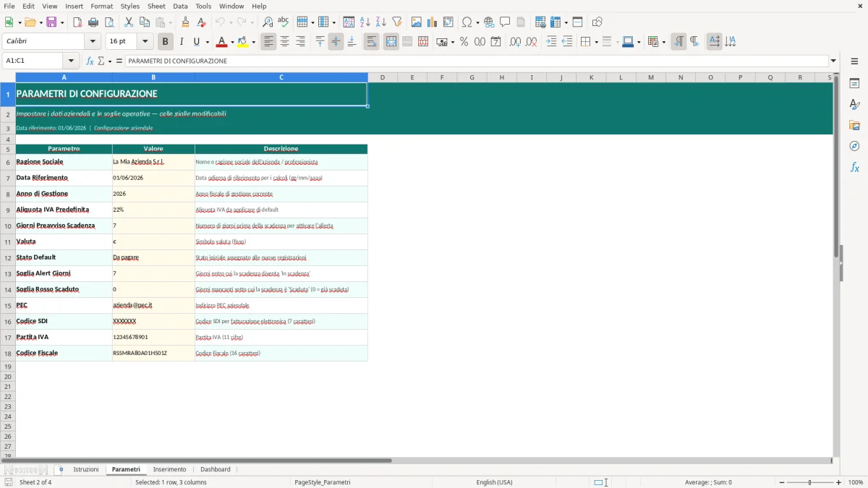Open the sidebar settings menu button
The width and height of the screenshot is (868, 488).
pos(854,63)
